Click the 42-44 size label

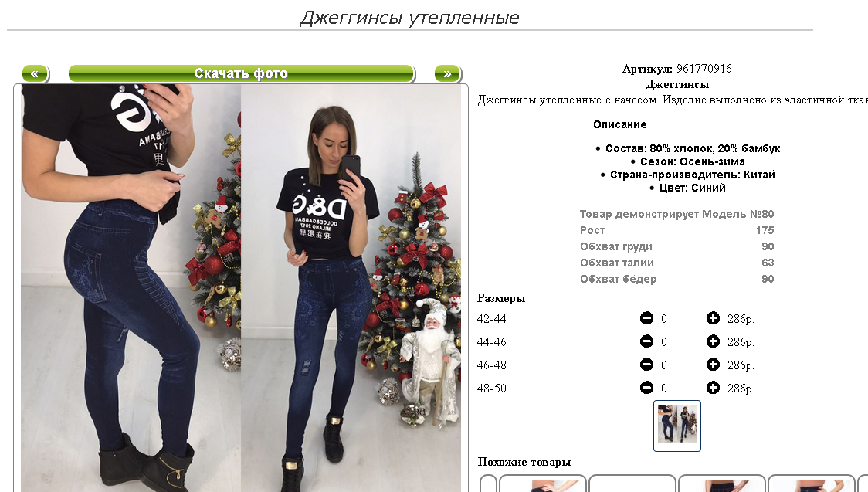pos(492,319)
